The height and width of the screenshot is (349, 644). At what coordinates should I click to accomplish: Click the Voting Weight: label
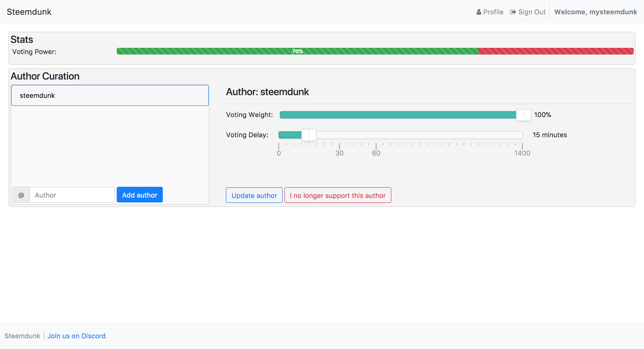pyautogui.click(x=250, y=115)
